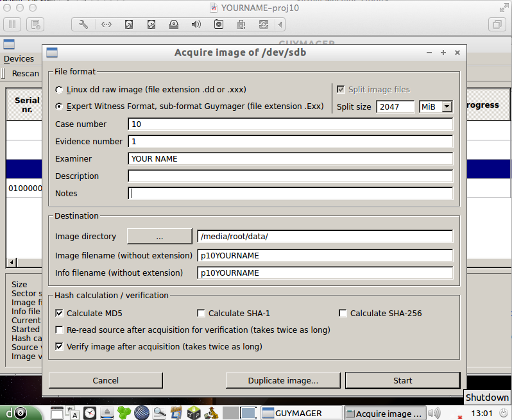This screenshot has width=512, height=420.
Task: Click the Case number field
Action: [x=290, y=124]
